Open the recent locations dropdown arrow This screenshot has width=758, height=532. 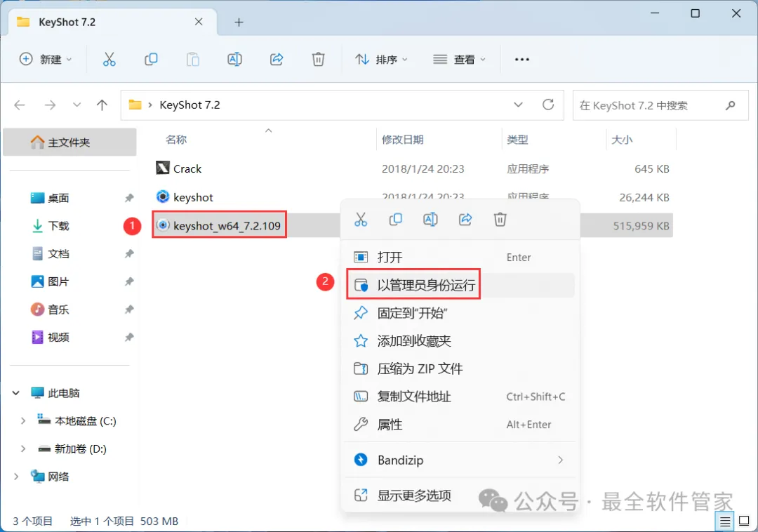[x=77, y=105]
